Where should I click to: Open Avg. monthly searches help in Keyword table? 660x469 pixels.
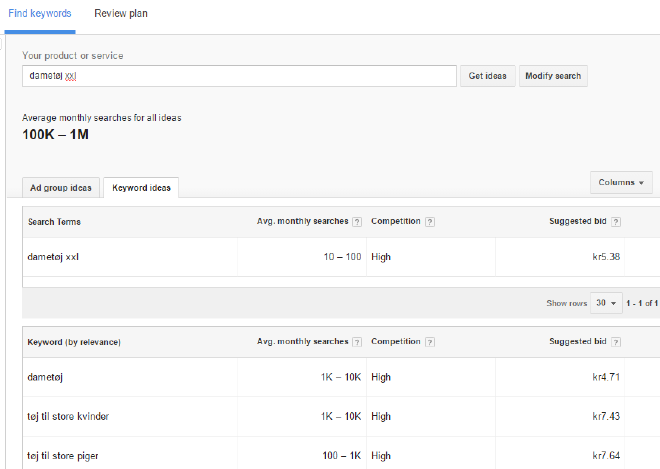(x=358, y=342)
